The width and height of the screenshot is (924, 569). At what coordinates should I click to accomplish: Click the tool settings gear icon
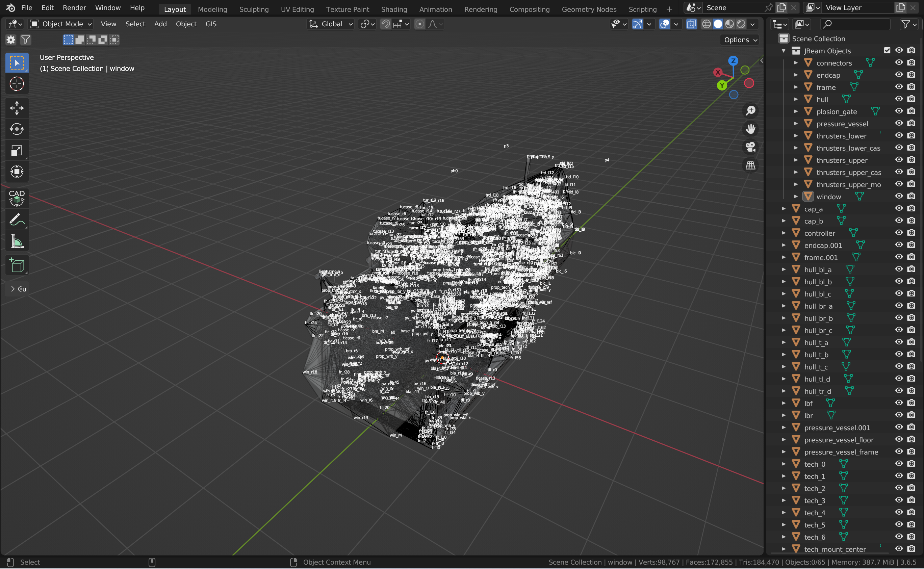click(x=11, y=40)
